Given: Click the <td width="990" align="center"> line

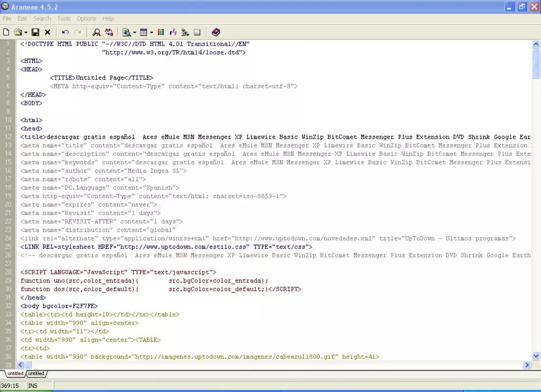Looking at the screenshot, I should 90,340.
